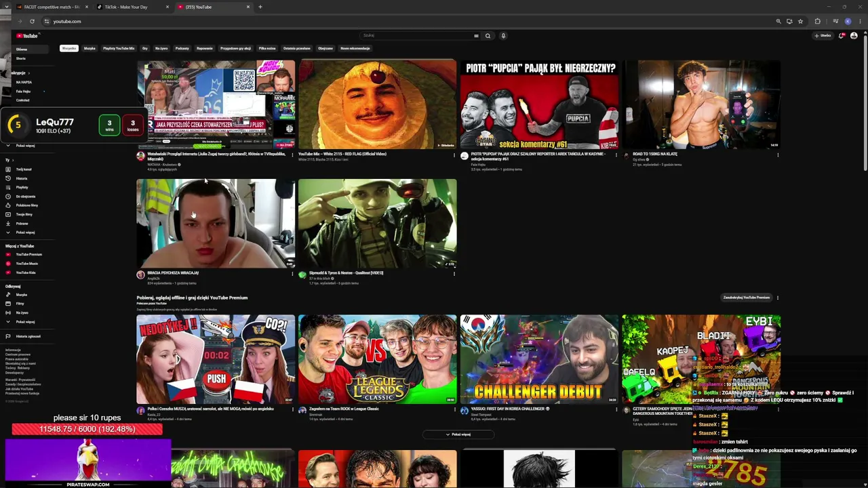This screenshot has width=868, height=488.
Task: Expand the Ty section header
Action: pos(8,160)
